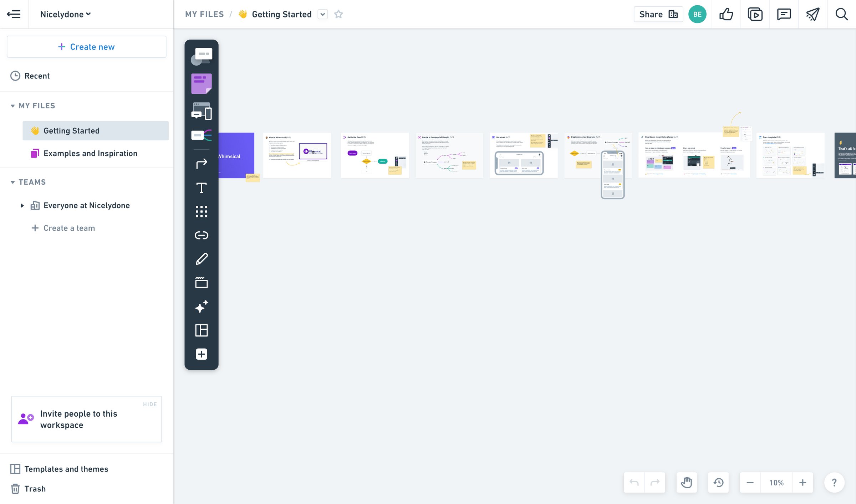Image resolution: width=856 pixels, height=504 pixels.
Task: Open the Getting Started file options dropdown
Action: pos(323,14)
